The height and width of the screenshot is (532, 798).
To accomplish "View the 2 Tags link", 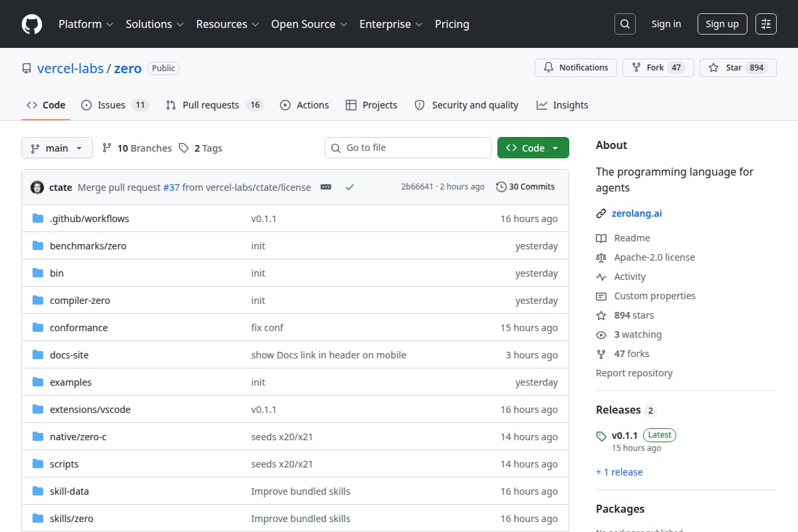I will tap(201, 148).
